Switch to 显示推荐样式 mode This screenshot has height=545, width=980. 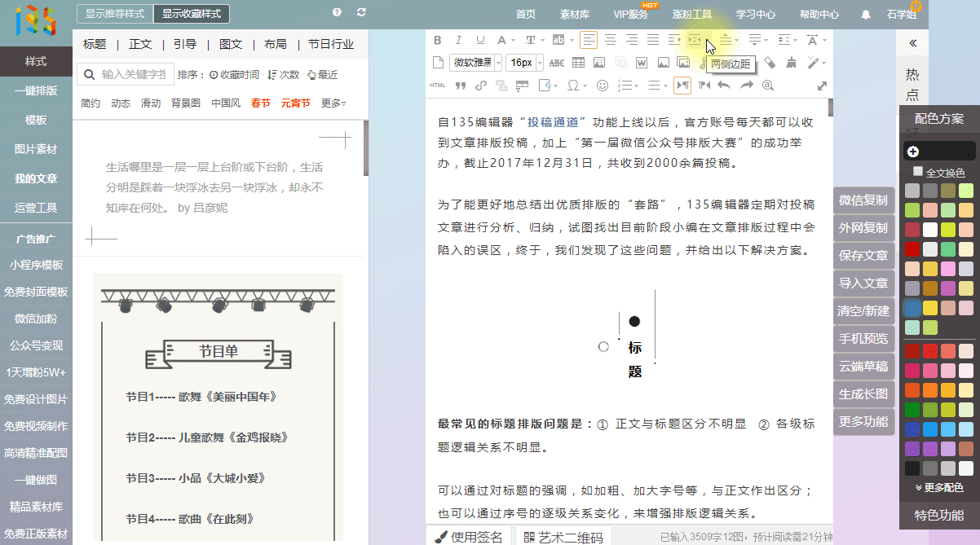114,14
